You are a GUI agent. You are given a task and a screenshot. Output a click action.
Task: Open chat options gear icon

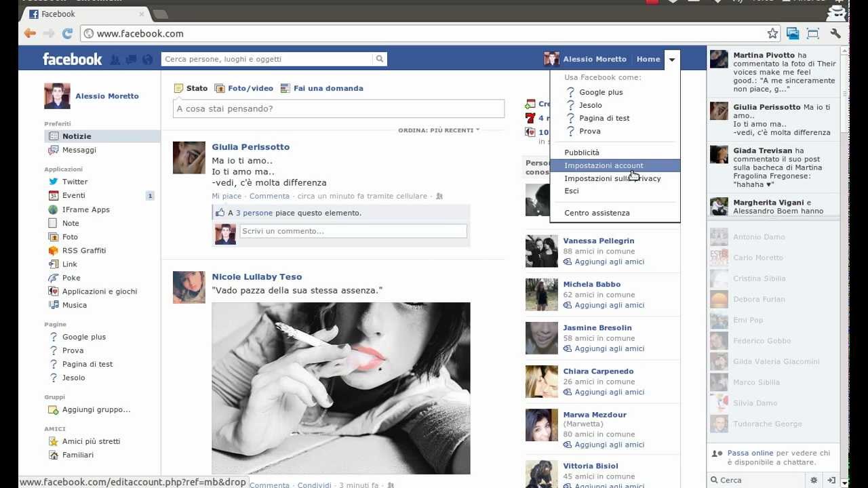[814, 480]
